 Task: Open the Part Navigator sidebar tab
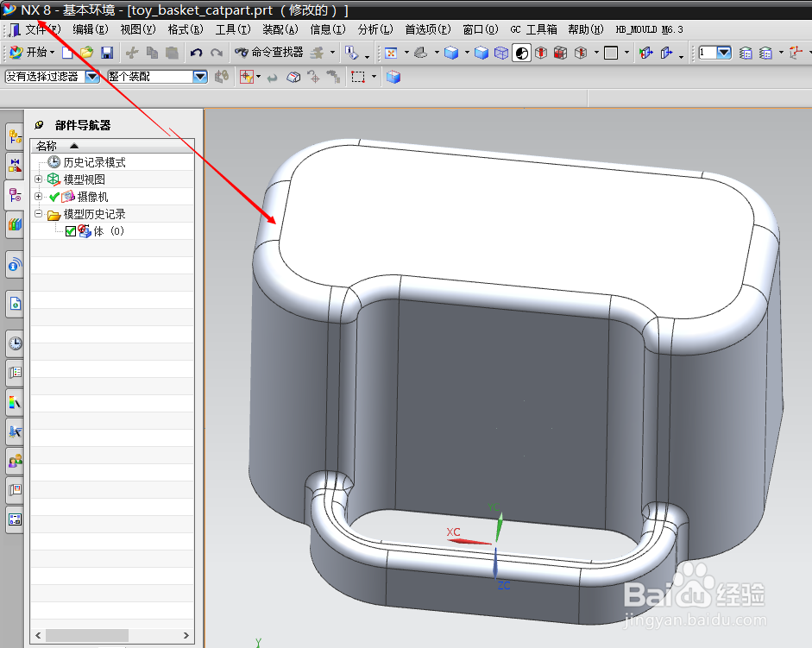[15, 195]
